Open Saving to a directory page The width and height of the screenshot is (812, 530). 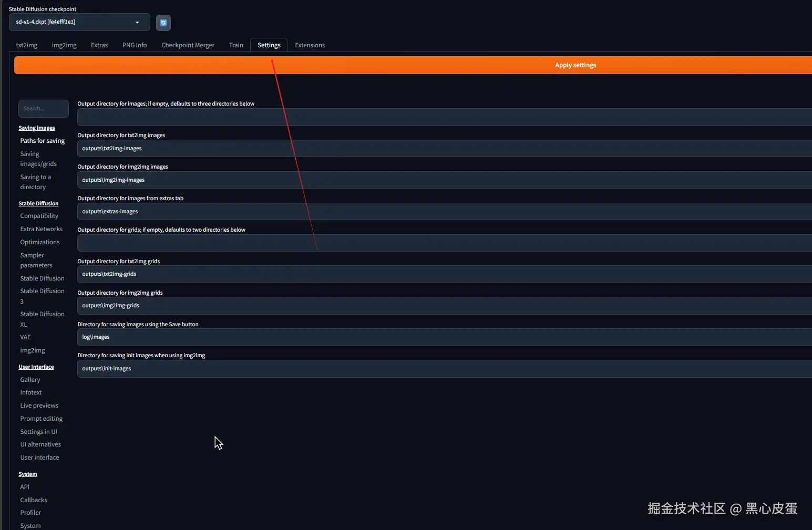tap(36, 182)
